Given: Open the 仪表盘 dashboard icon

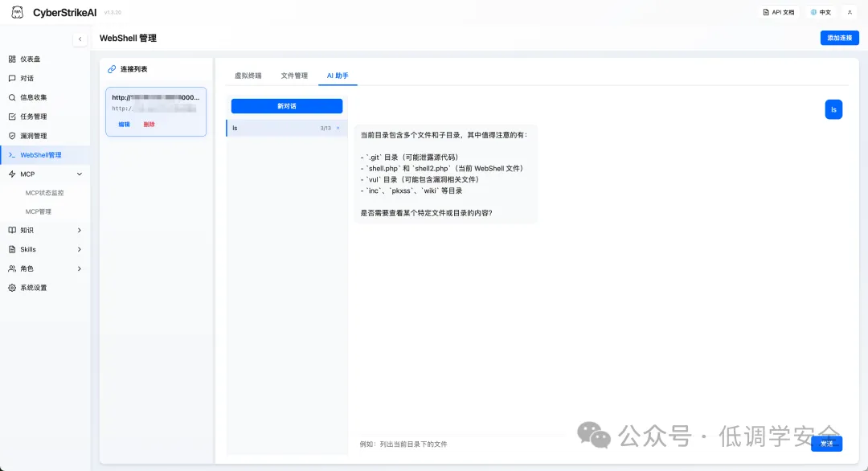Looking at the screenshot, I should point(12,59).
